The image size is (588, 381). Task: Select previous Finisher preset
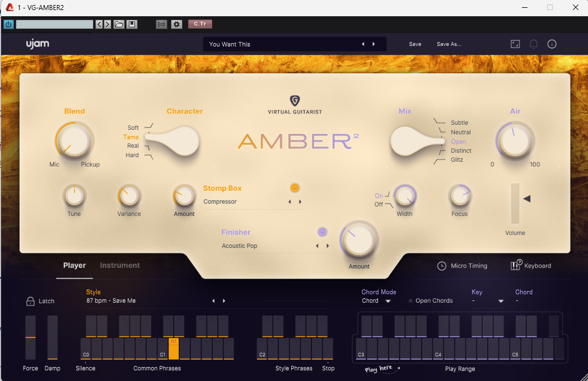click(x=318, y=246)
